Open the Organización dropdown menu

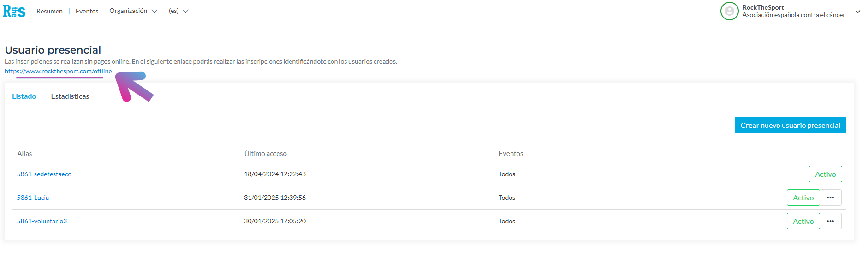[x=133, y=11]
